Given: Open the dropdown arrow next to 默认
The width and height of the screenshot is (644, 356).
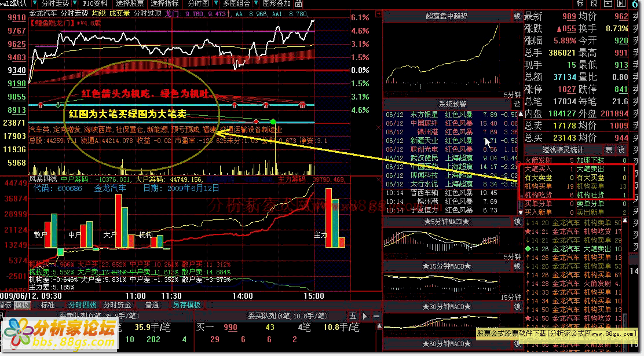Looking at the screenshot, I should click(x=35, y=3).
